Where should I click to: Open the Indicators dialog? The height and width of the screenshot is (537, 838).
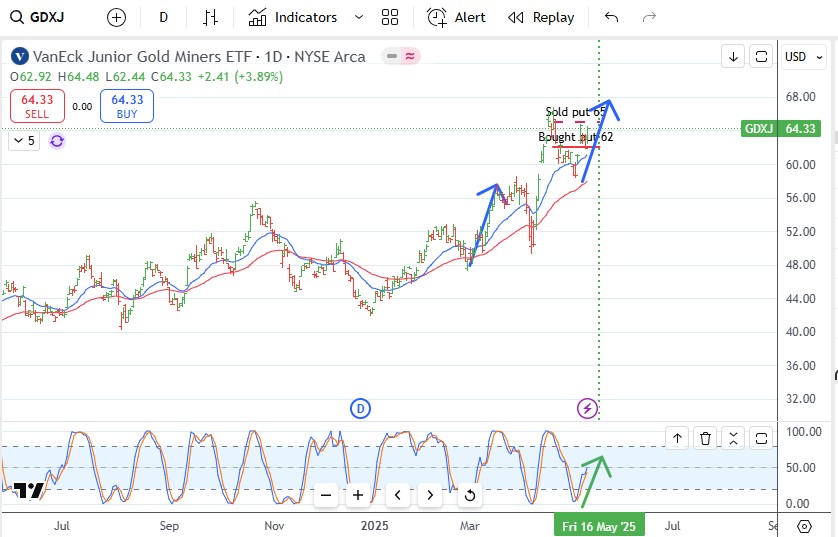(292, 18)
